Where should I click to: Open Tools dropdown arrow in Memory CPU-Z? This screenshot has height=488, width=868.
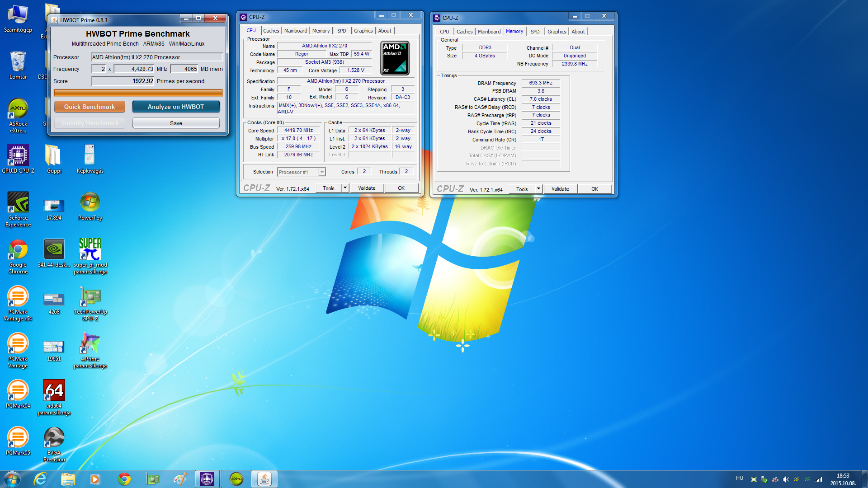pyautogui.click(x=538, y=189)
